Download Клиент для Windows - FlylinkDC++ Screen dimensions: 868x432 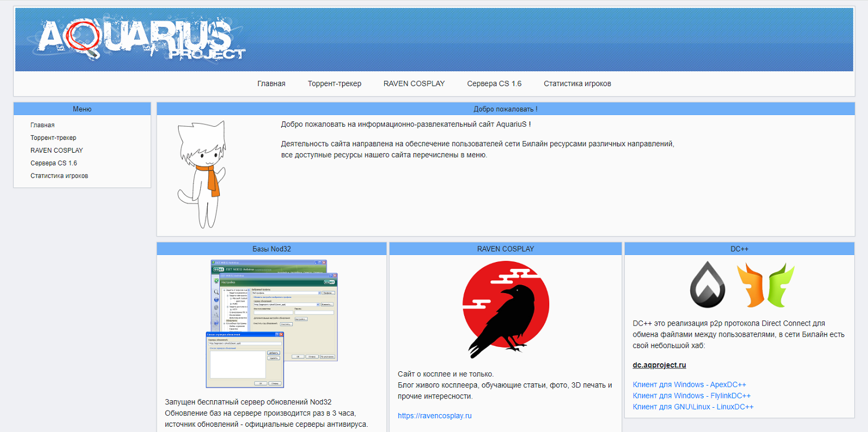click(x=692, y=396)
